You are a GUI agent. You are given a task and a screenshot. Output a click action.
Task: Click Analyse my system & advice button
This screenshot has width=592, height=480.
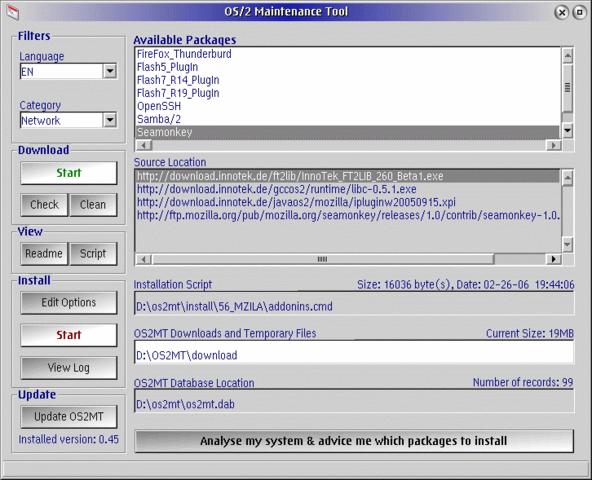pyautogui.click(x=354, y=441)
